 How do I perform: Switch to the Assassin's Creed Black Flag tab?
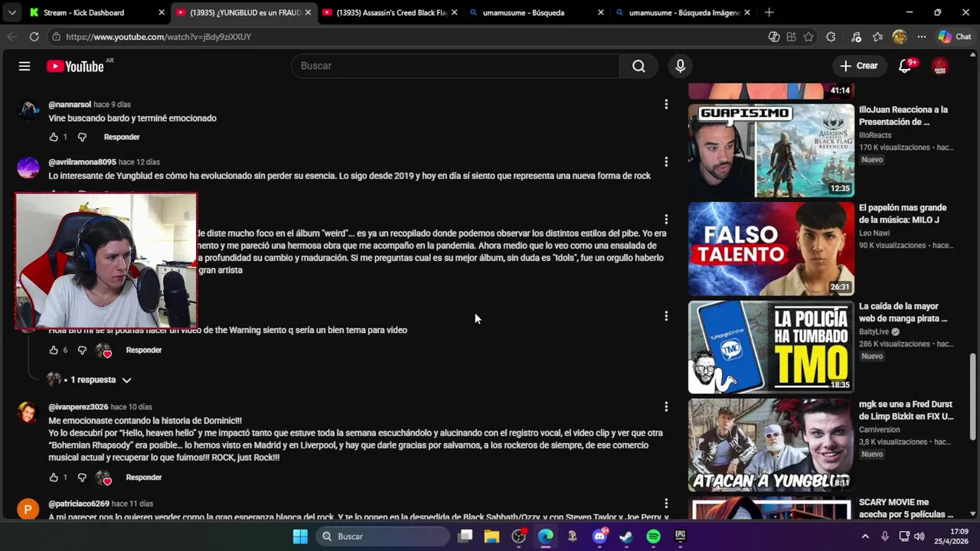[390, 12]
